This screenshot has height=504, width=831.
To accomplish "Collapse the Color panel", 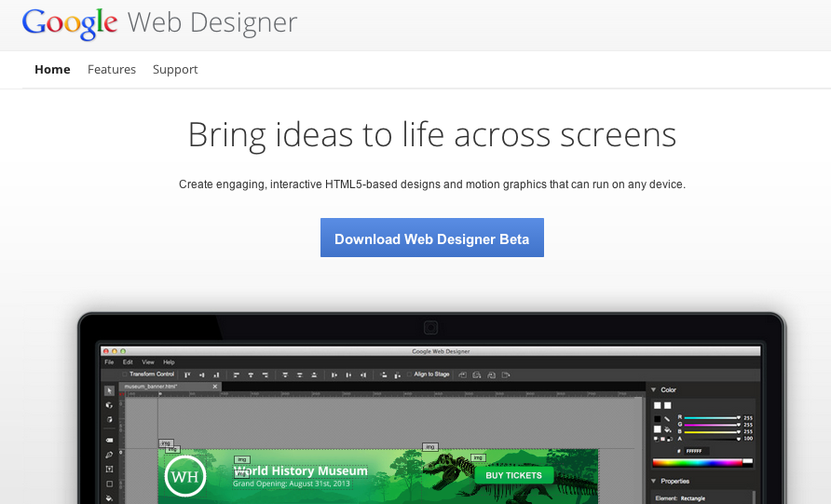I will tap(653, 389).
